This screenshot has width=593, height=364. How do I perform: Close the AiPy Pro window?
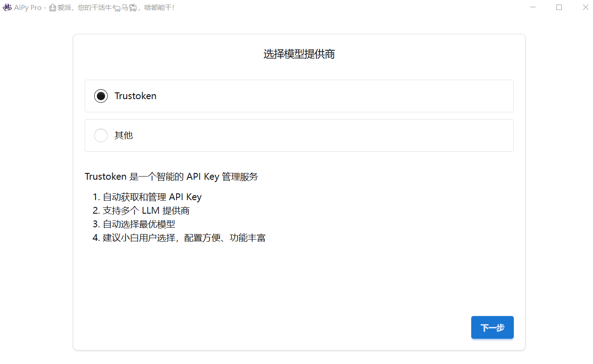(585, 7)
